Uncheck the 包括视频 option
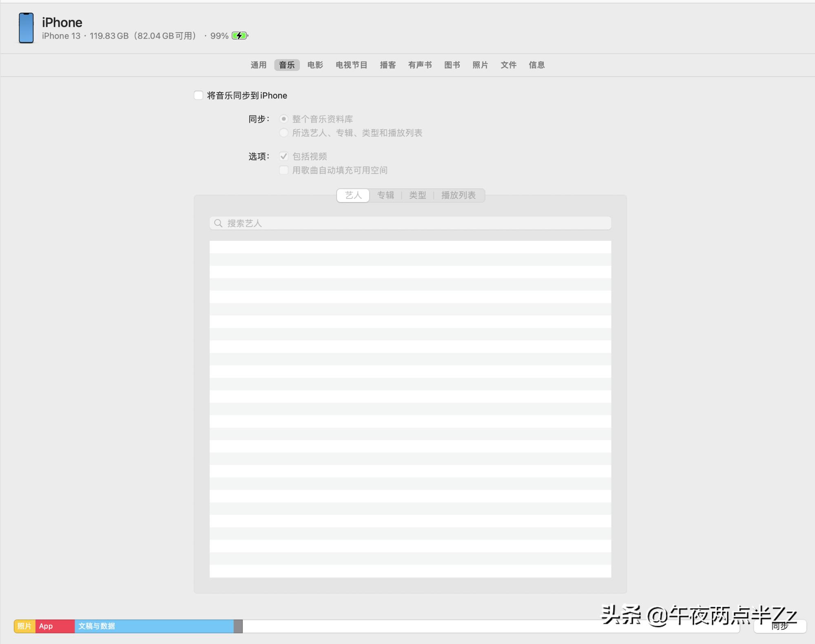815x644 pixels. [x=284, y=156]
